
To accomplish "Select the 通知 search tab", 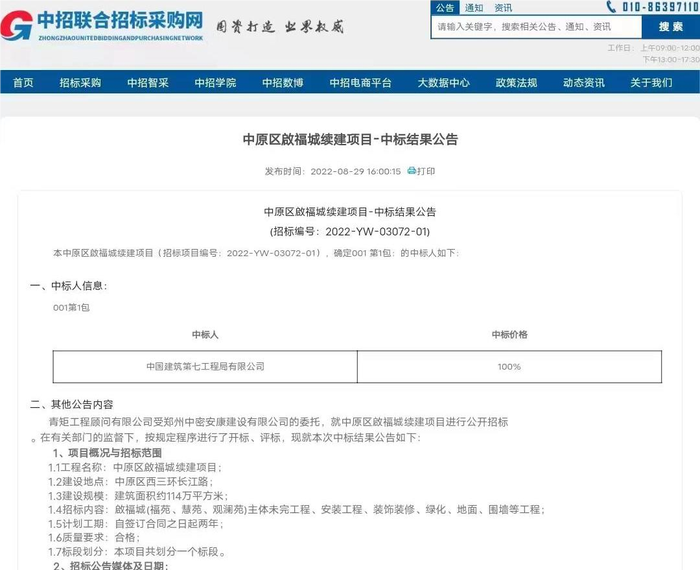I will point(474,8).
